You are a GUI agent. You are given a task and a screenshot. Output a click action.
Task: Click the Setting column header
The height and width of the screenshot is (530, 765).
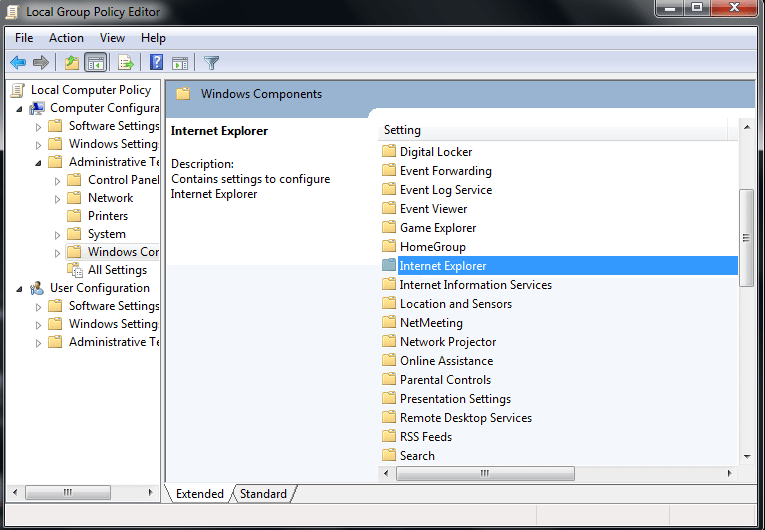(552, 130)
